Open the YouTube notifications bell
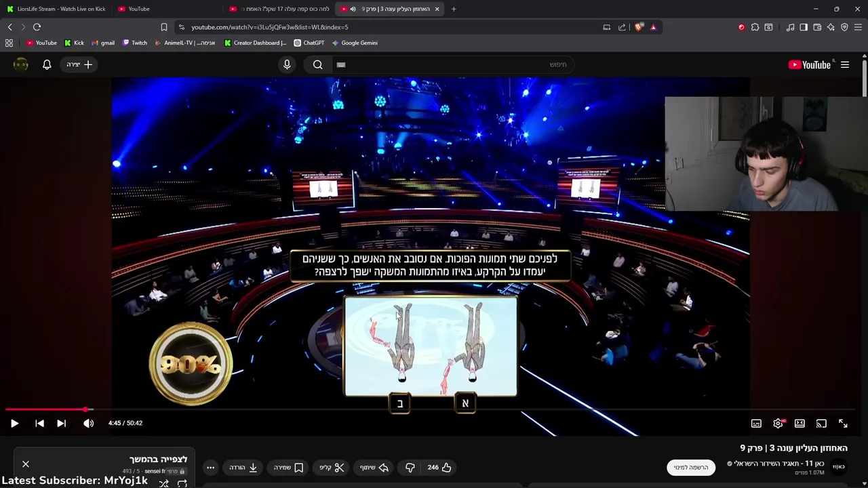This screenshot has width=868, height=488. 47,64
